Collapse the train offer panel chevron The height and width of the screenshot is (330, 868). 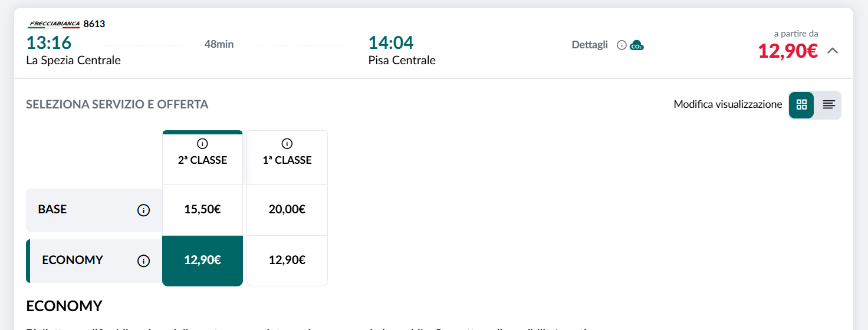pyautogui.click(x=833, y=51)
